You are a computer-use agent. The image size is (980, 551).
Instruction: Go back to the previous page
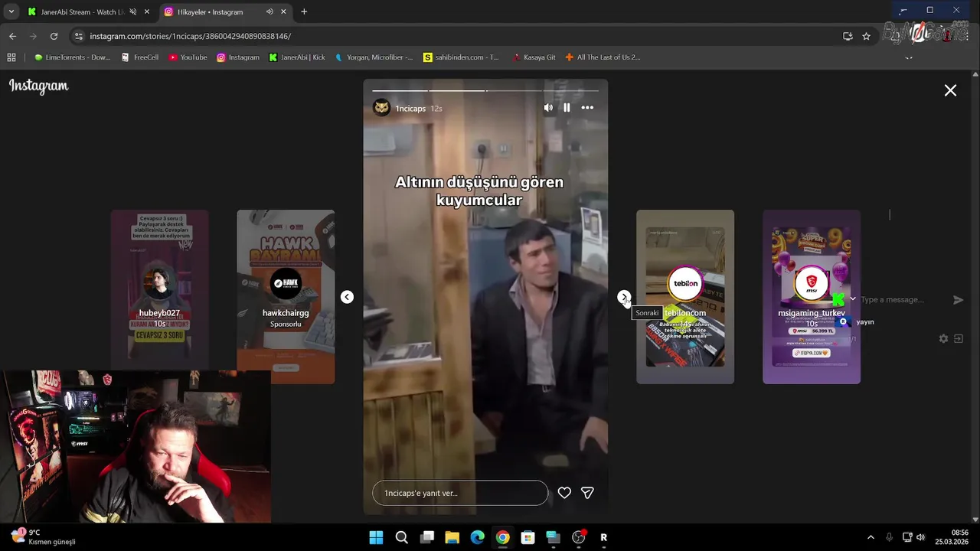[x=12, y=36]
